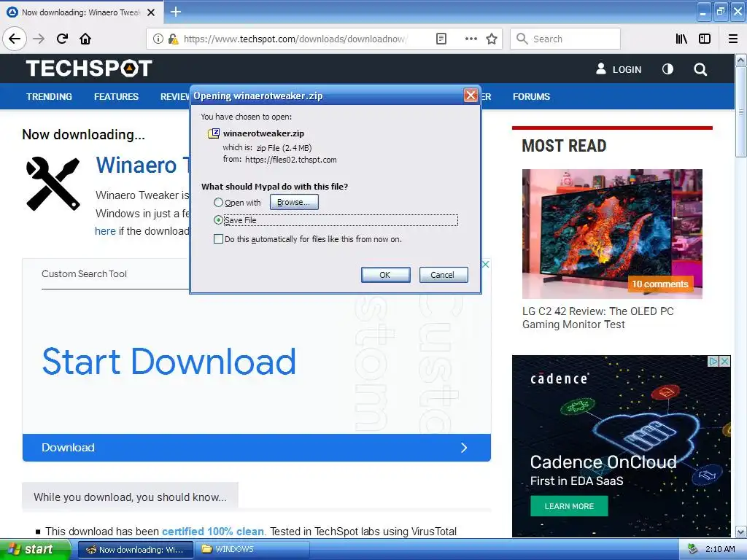This screenshot has width=747, height=560.
Task: Reload the current page
Action: [x=62, y=39]
